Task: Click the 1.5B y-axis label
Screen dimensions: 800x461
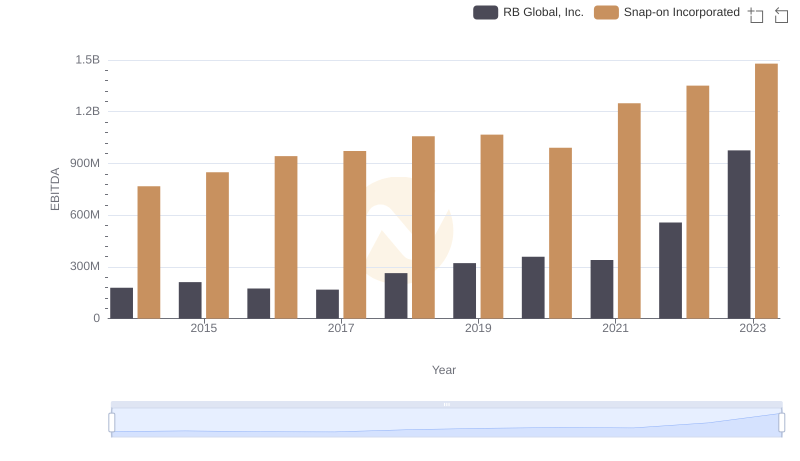Action: [88, 60]
